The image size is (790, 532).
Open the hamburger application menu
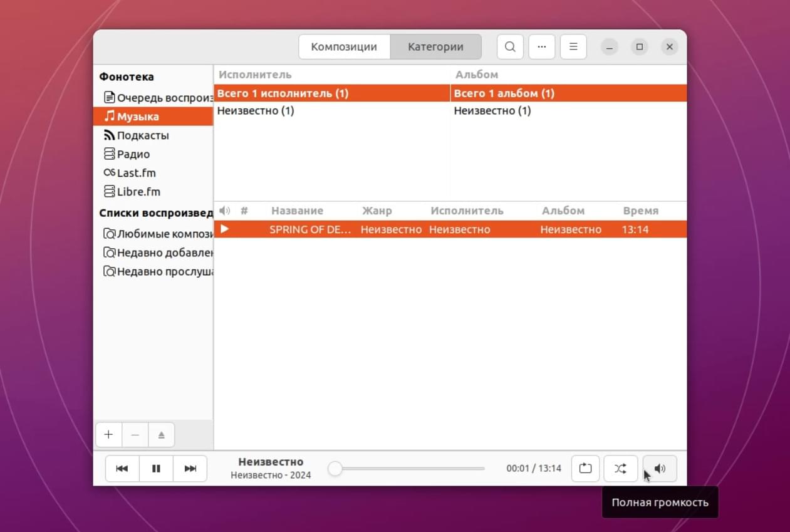click(x=573, y=47)
